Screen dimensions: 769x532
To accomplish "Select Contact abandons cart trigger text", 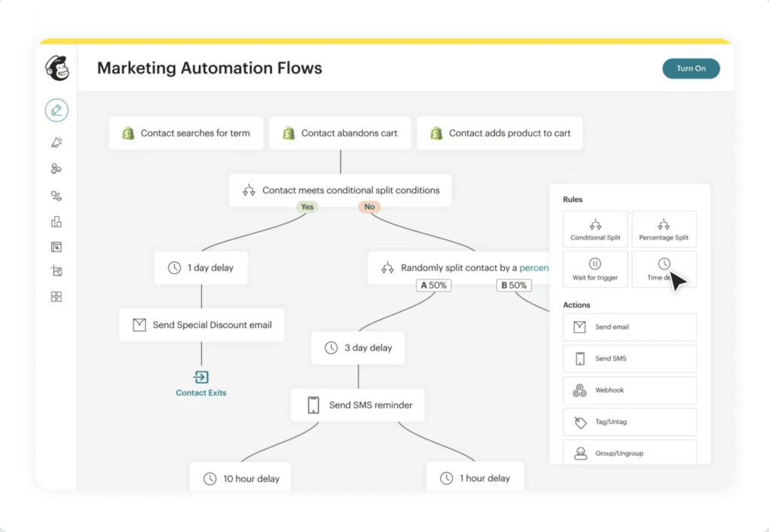I will [x=349, y=134].
